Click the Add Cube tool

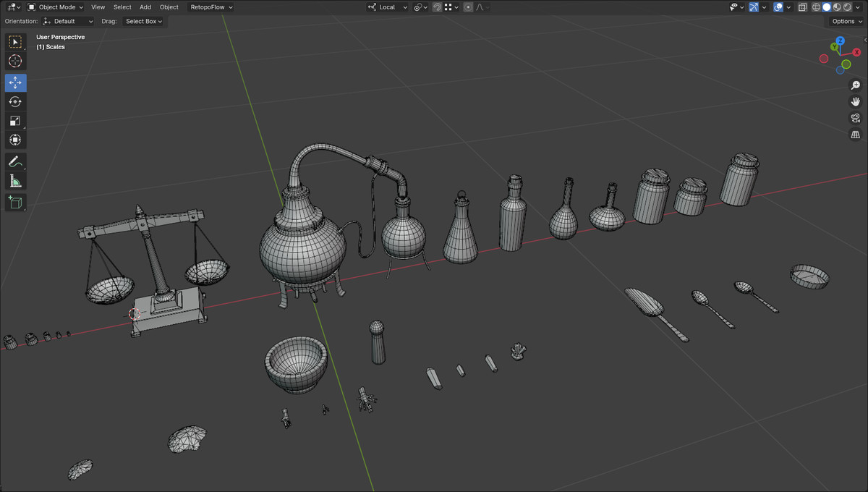(x=16, y=203)
